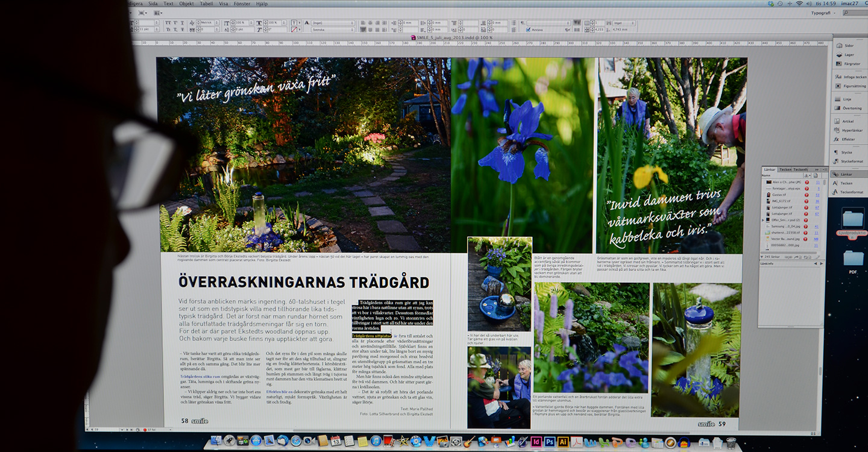Select left paragraph alignment button
The height and width of the screenshot is (452, 868).
pyautogui.click(x=363, y=22)
